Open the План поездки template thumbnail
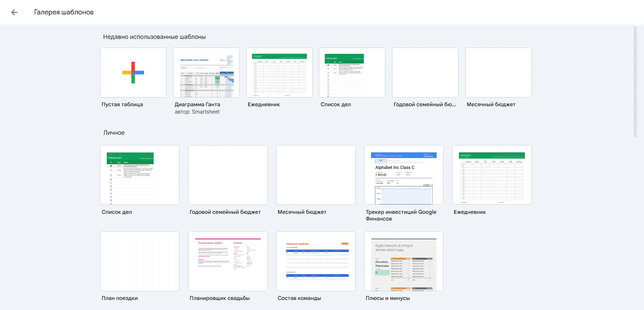Image resolution: width=644 pixels, height=310 pixels. pyautogui.click(x=140, y=261)
